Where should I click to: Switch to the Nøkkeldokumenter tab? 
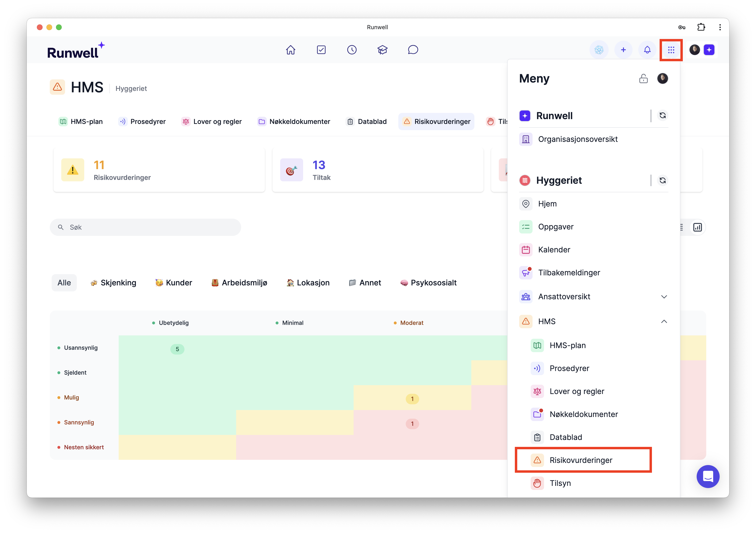pyautogui.click(x=294, y=122)
